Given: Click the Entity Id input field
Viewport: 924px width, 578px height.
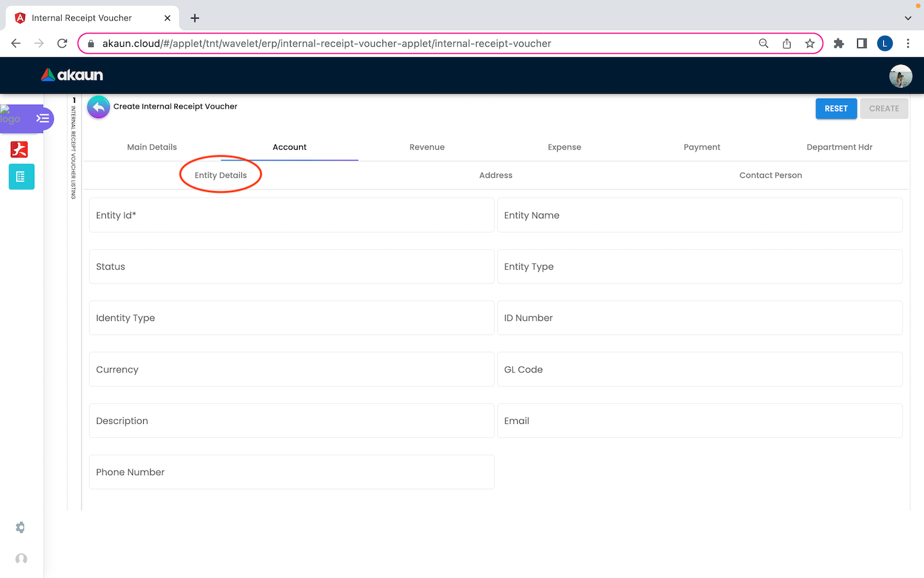Looking at the screenshot, I should point(291,215).
